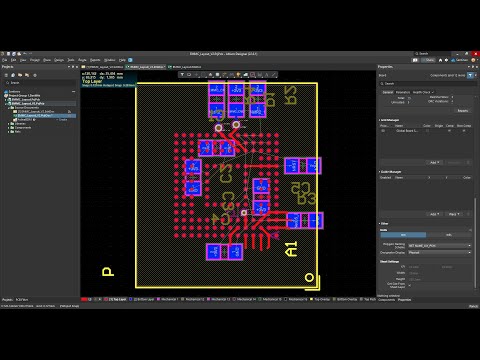Expand the Nets folder in Projects tree
This screenshot has width=480, height=360.
[x=9, y=132]
